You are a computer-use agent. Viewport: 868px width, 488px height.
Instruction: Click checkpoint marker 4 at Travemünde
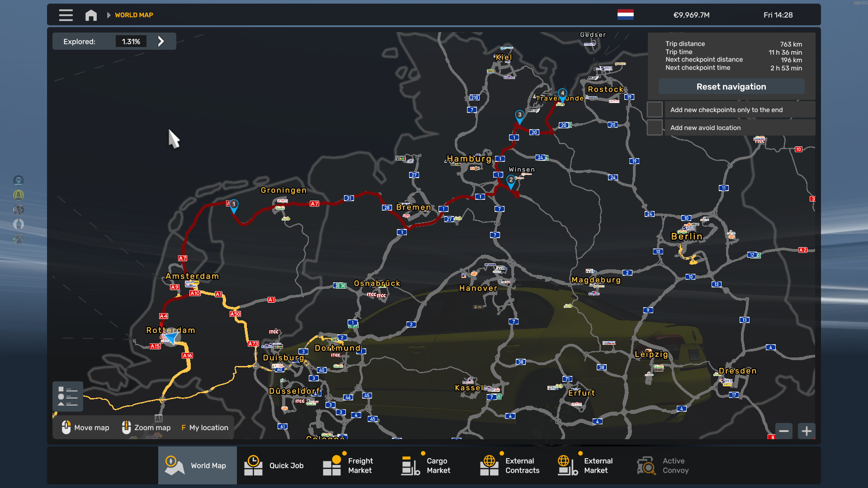tap(562, 95)
